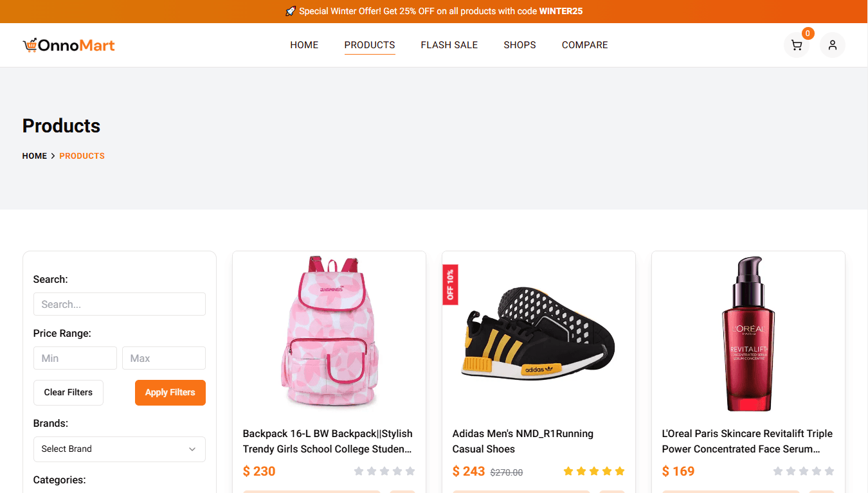Open the Flash Sale page
The image size is (868, 493).
[449, 45]
